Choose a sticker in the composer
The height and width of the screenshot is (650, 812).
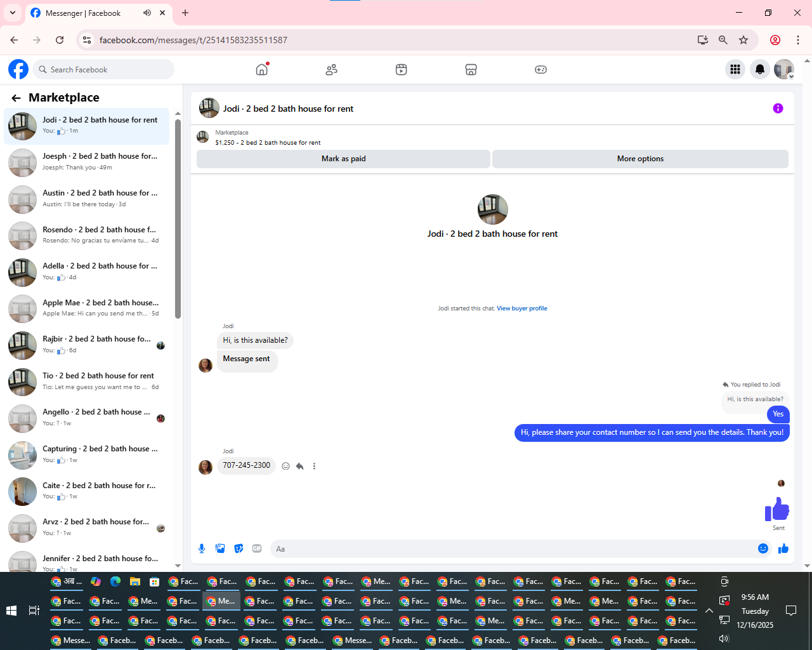click(x=239, y=548)
